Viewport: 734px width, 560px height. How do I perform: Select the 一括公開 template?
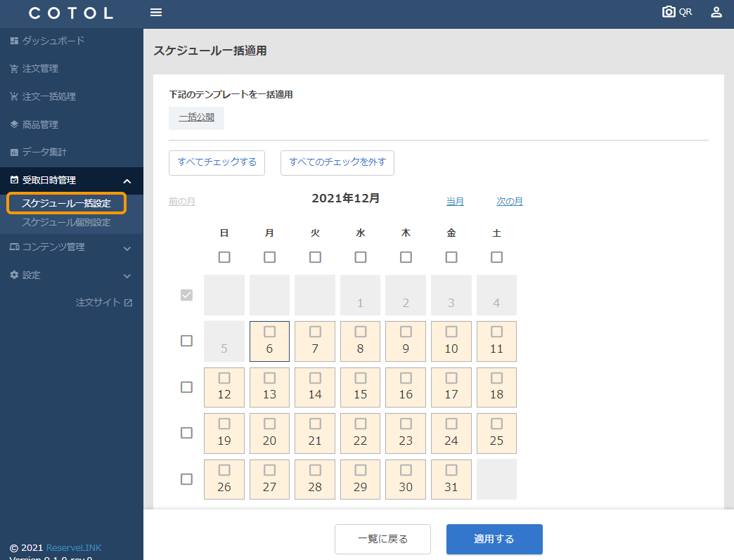tap(196, 118)
